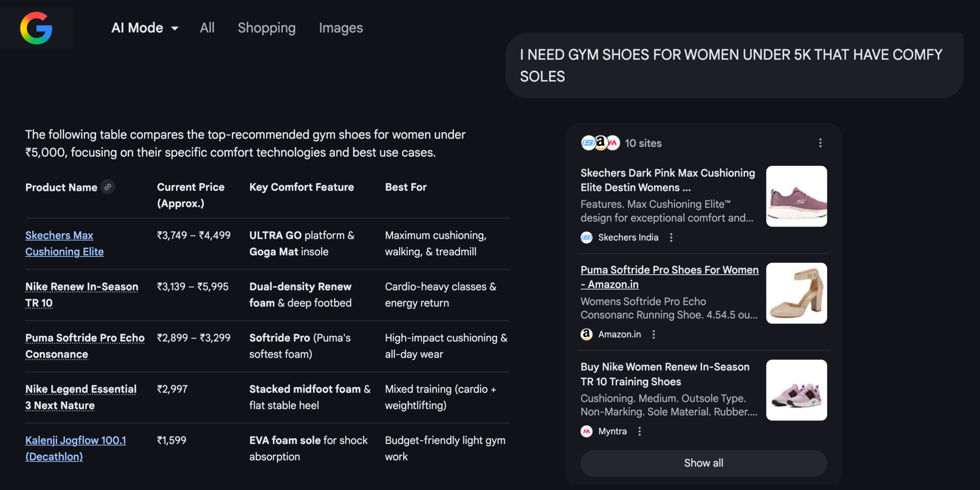Image resolution: width=980 pixels, height=490 pixels.
Task: Open three-dot menu next to Amazon.in
Action: pos(653,334)
